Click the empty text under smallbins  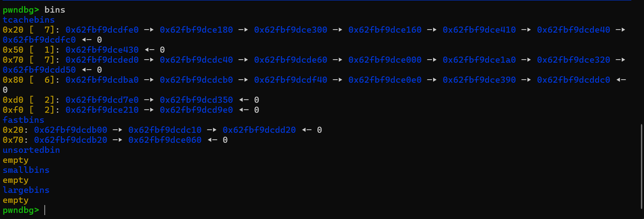pos(16,180)
